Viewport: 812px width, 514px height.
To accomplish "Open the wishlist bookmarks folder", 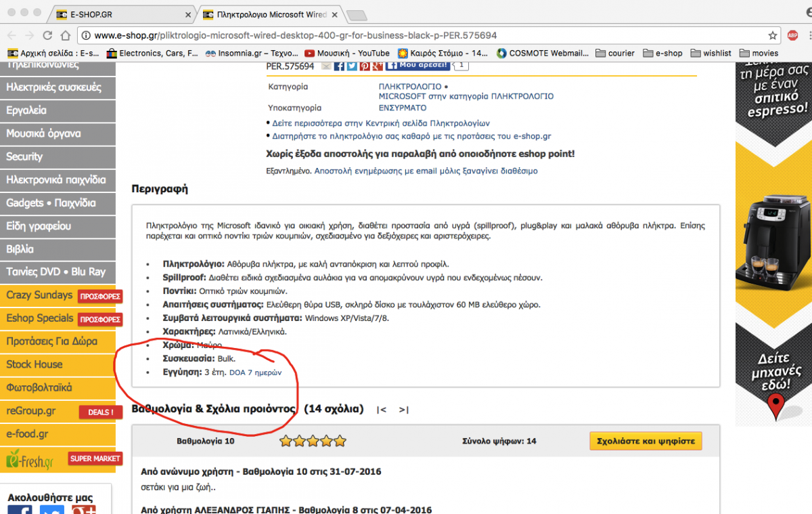I will pyautogui.click(x=710, y=53).
